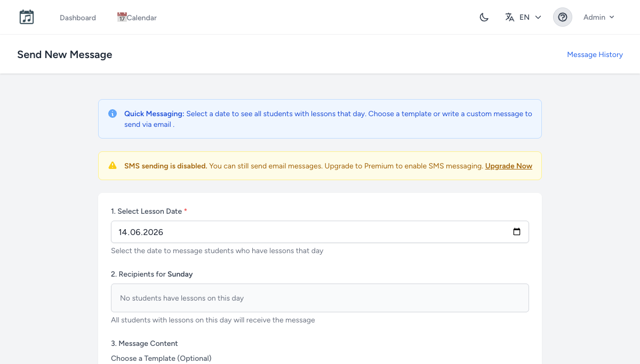Click the translate language icon
Viewport: 640px width, 364px height.
[510, 17]
